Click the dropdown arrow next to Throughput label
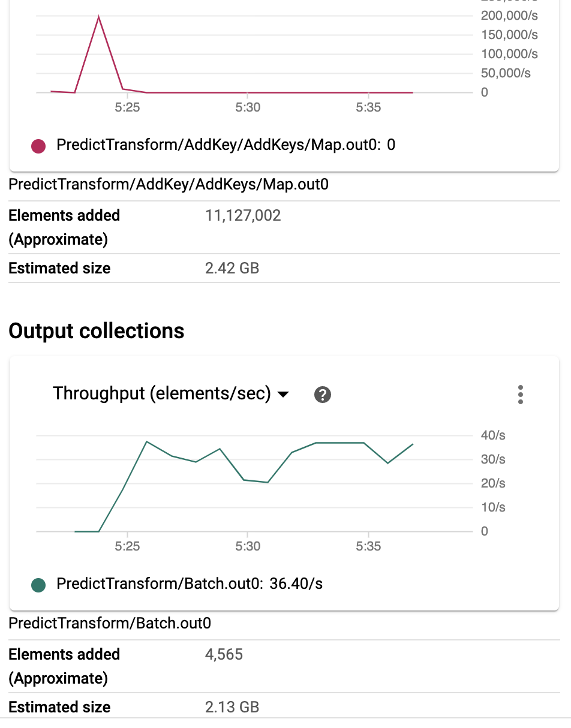571x728 pixels. click(x=284, y=395)
